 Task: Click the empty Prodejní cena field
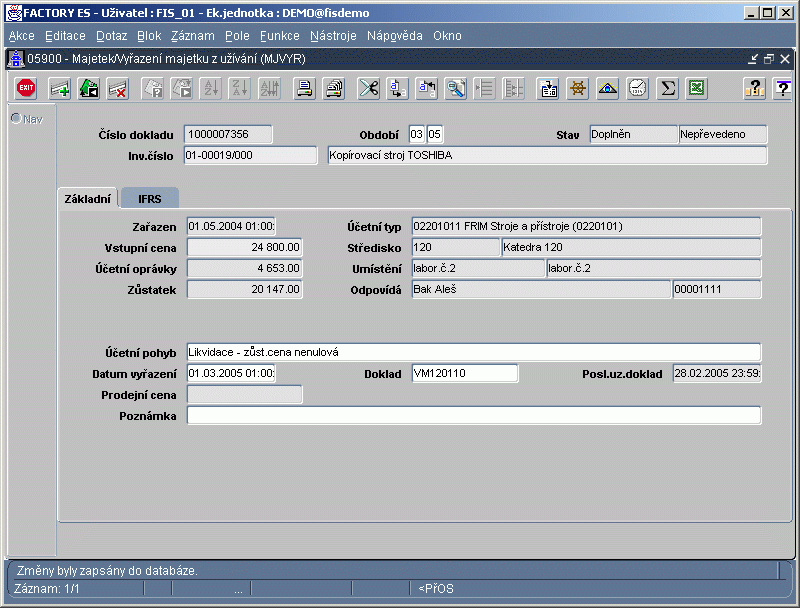(245, 394)
